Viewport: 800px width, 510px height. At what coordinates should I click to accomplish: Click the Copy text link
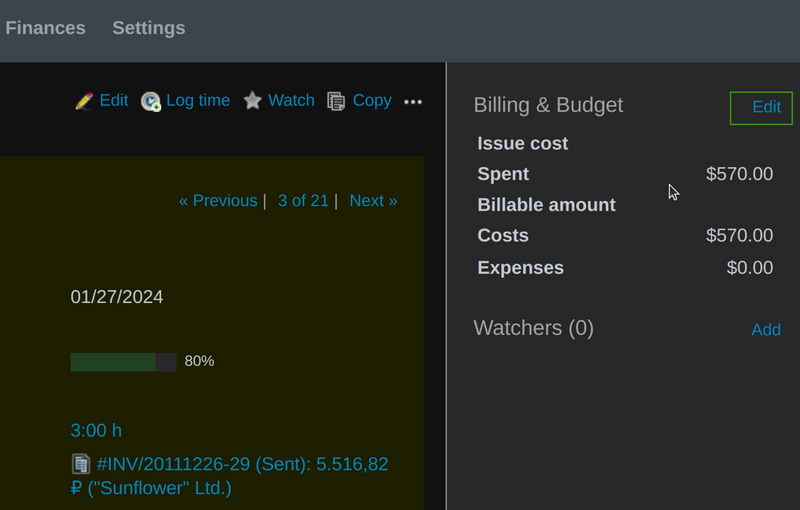pyautogui.click(x=372, y=100)
